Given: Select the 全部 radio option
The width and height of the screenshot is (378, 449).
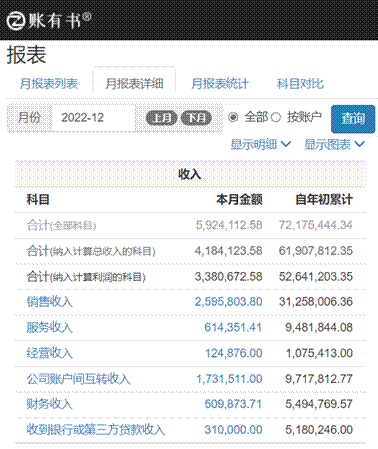Looking at the screenshot, I should click(x=233, y=117).
